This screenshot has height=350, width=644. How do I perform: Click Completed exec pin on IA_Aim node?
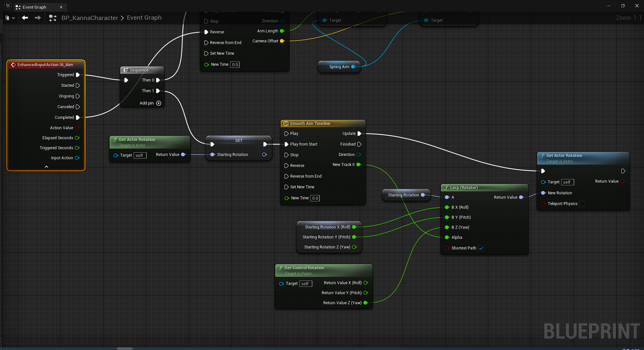click(x=78, y=118)
